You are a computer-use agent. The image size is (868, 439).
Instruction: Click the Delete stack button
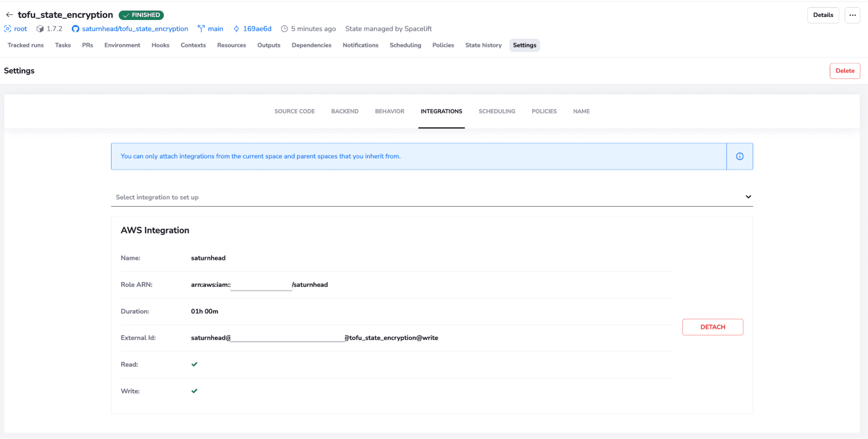click(845, 71)
